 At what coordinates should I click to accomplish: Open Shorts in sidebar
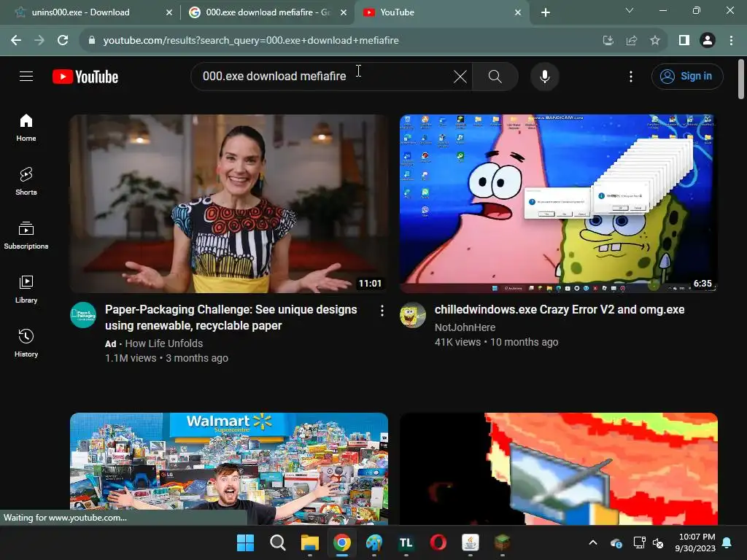pyautogui.click(x=26, y=182)
